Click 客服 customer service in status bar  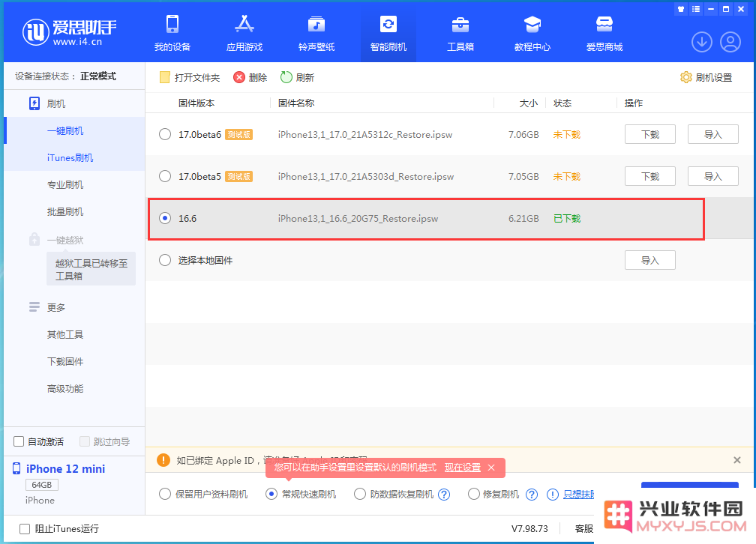point(583,528)
